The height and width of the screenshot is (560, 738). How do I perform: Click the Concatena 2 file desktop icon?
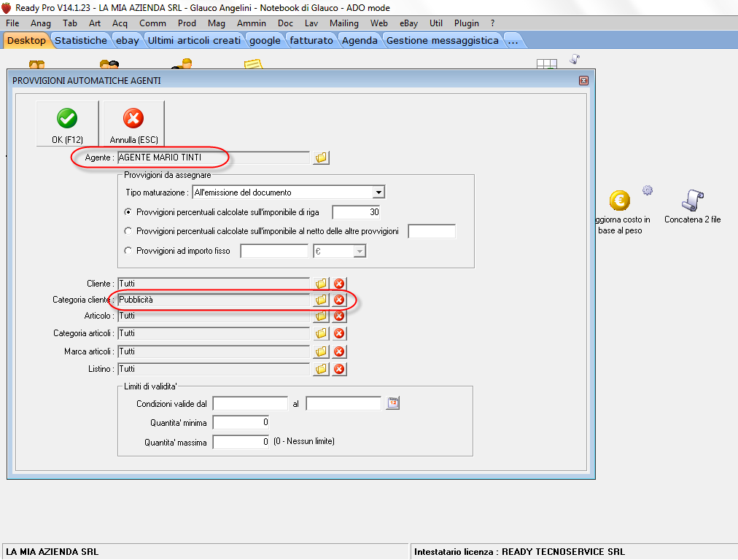(692, 206)
